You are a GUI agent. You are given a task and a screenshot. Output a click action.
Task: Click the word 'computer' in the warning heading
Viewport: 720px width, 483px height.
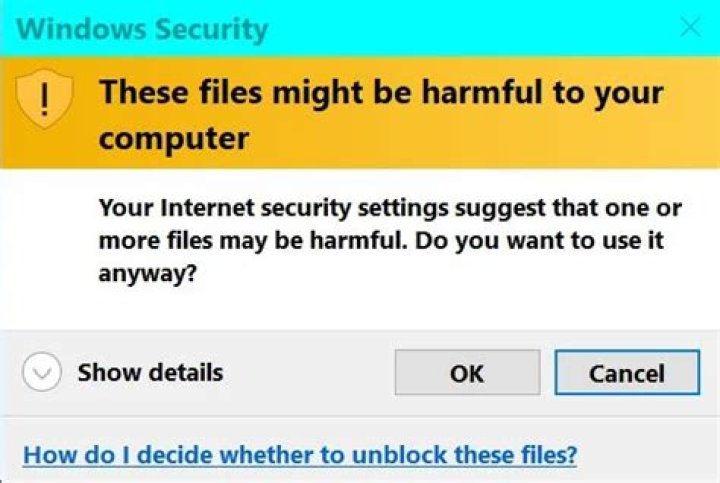coord(174,139)
